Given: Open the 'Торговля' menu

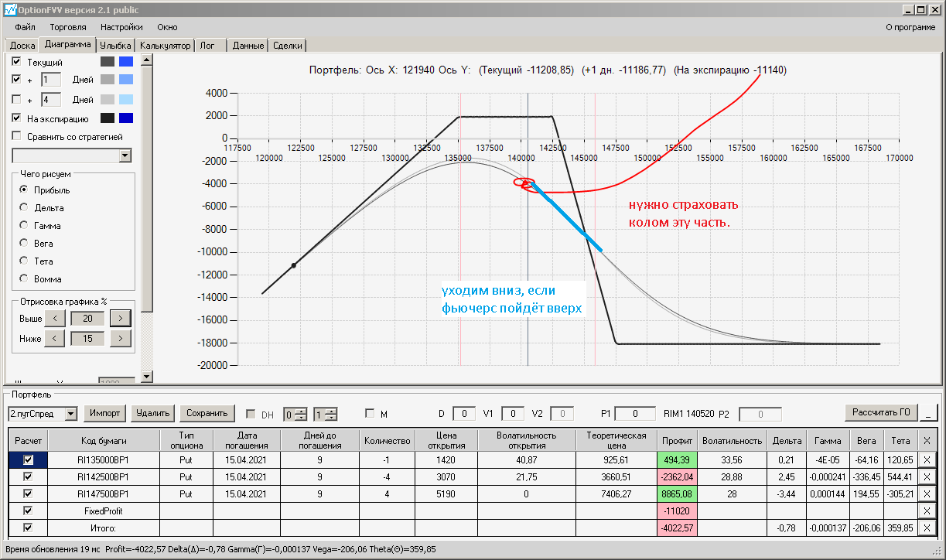Looking at the screenshot, I should tap(68, 27).
